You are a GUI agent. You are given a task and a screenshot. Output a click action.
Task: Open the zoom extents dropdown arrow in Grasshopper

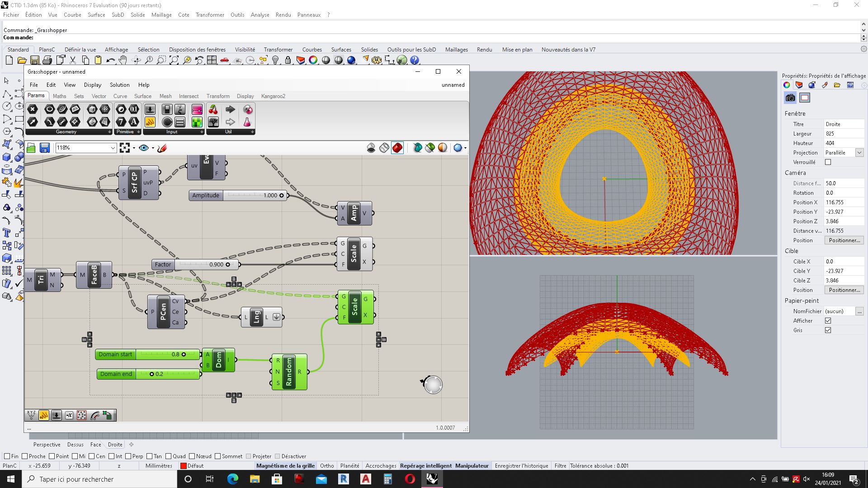click(134, 148)
